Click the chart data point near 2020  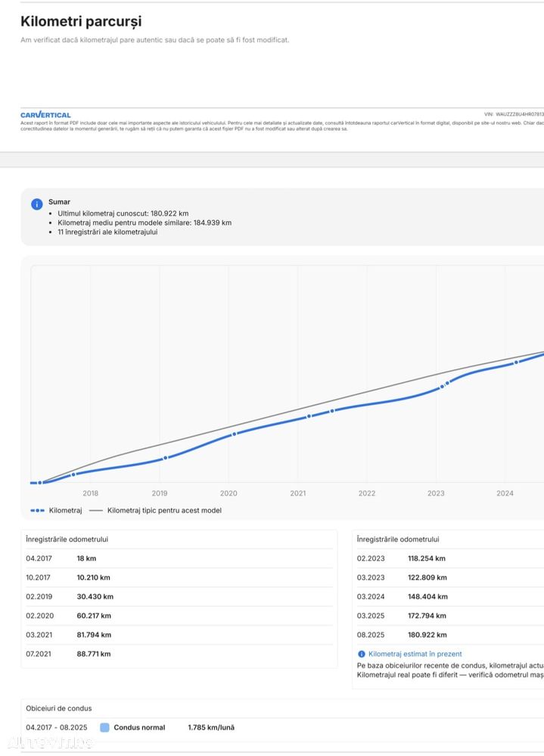click(234, 434)
